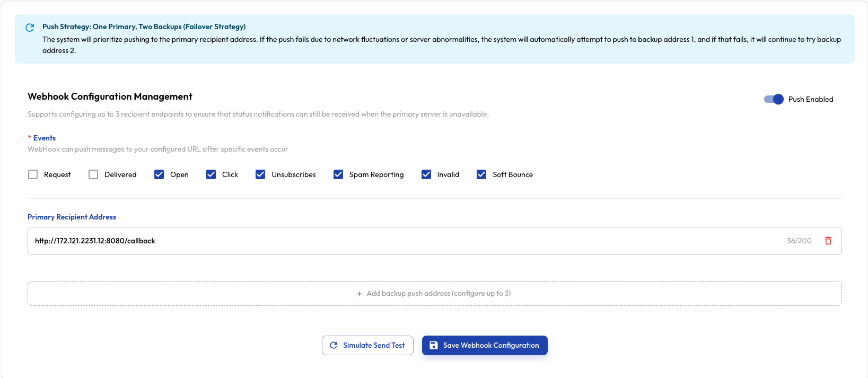Uncheck the Spam Reporting checkbox
This screenshot has width=868, height=378.
point(338,174)
